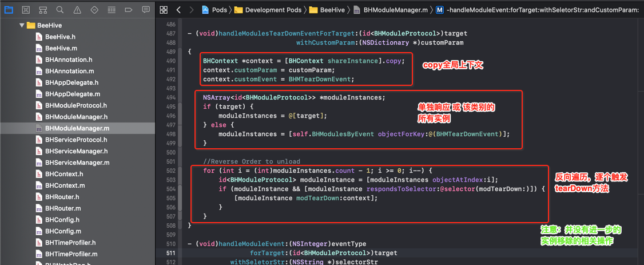Click line number 502 in the gutter

pos(170,171)
